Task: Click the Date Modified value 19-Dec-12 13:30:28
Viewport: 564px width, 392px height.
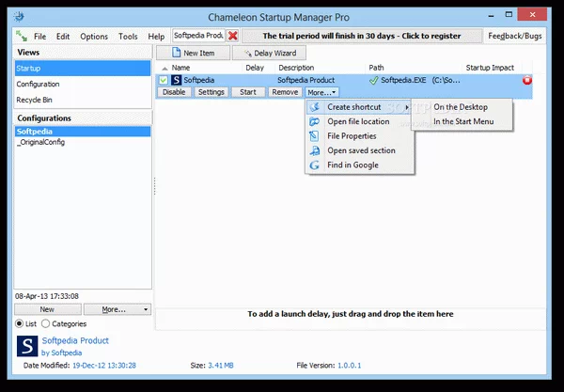Action: pyautogui.click(x=104, y=366)
